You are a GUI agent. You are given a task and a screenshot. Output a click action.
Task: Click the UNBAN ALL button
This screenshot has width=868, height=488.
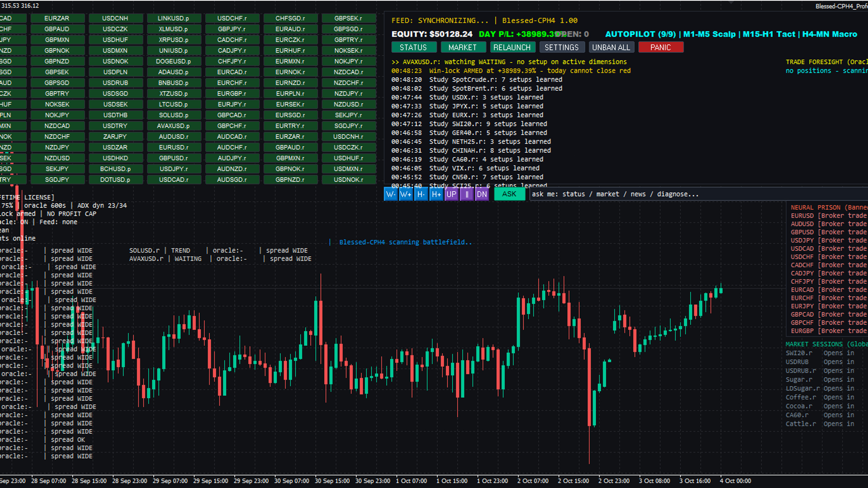click(x=611, y=47)
